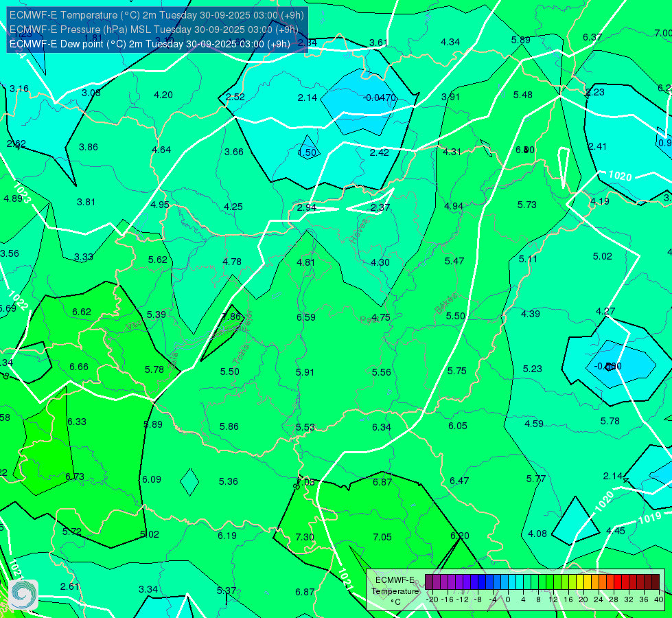Screen dimensions: 672x618
Task: Click the small diamond contour near 6.09
Action: [x=189, y=483]
